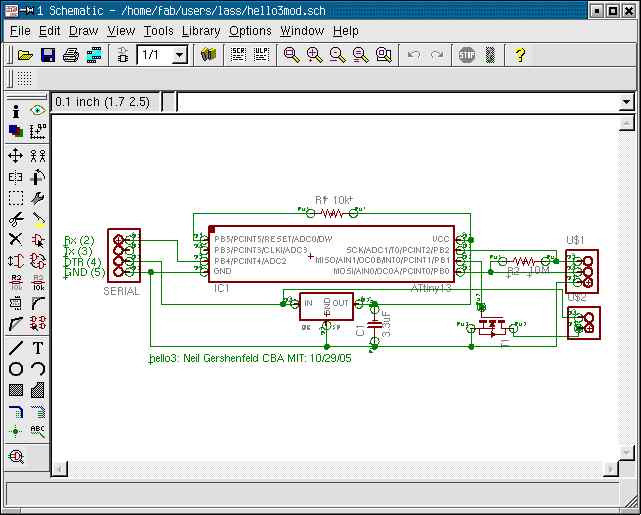Viewport: 641px width, 515px height.
Task: Open the Tools menu
Action: point(158,31)
